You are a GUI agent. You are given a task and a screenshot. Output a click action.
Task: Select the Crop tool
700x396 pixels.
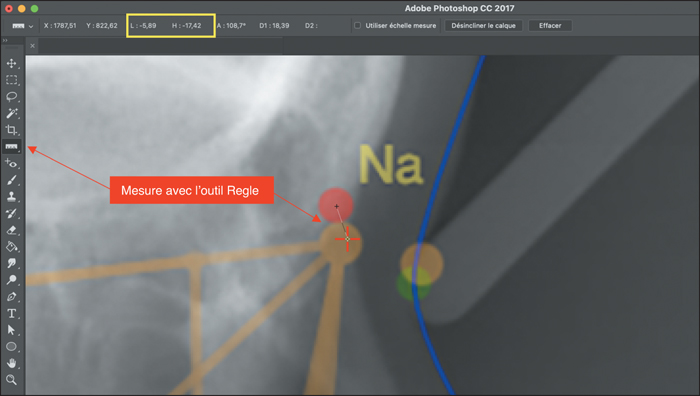(12, 130)
